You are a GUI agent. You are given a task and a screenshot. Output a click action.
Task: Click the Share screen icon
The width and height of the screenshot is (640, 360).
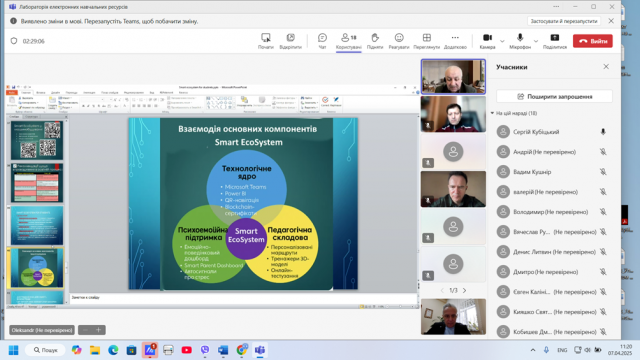[x=555, y=41]
